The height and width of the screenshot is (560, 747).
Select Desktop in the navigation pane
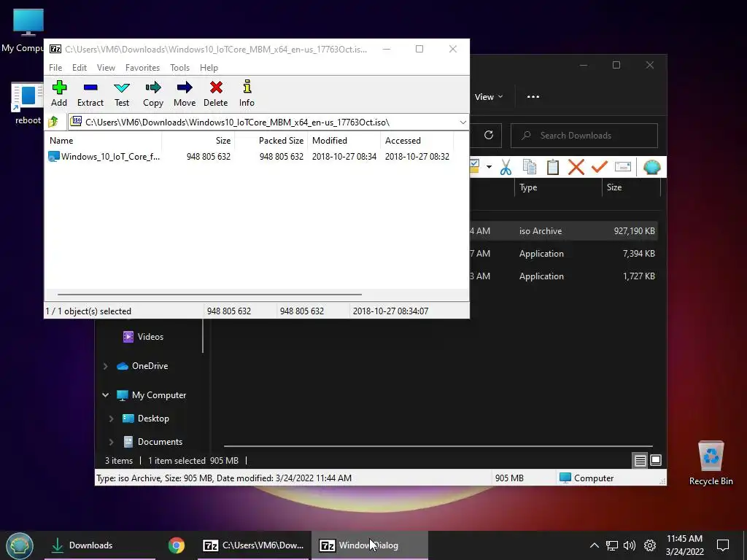pyautogui.click(x=146, y=419)
